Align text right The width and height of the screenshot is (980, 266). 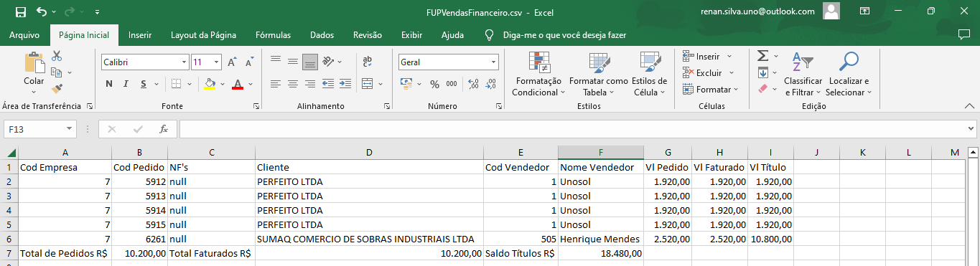310,84
